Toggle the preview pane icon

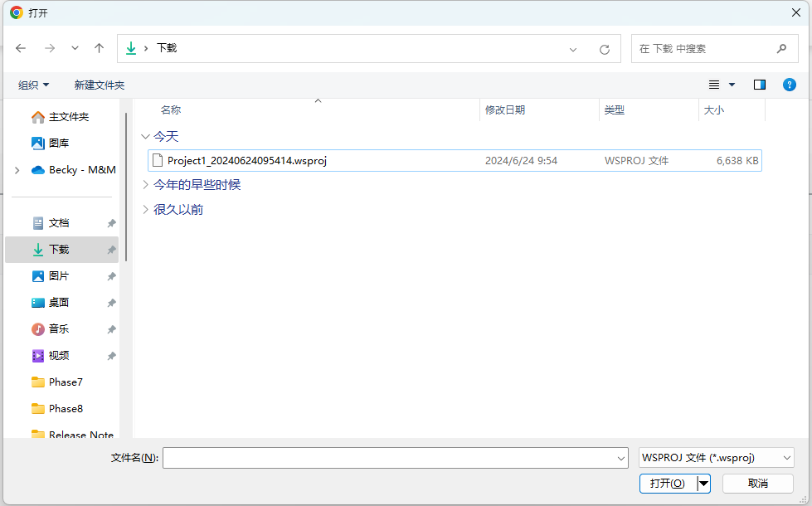(x=759, y=85)
